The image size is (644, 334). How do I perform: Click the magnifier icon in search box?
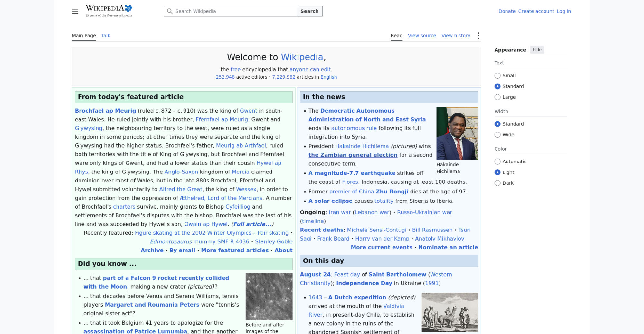pos(170,11)
